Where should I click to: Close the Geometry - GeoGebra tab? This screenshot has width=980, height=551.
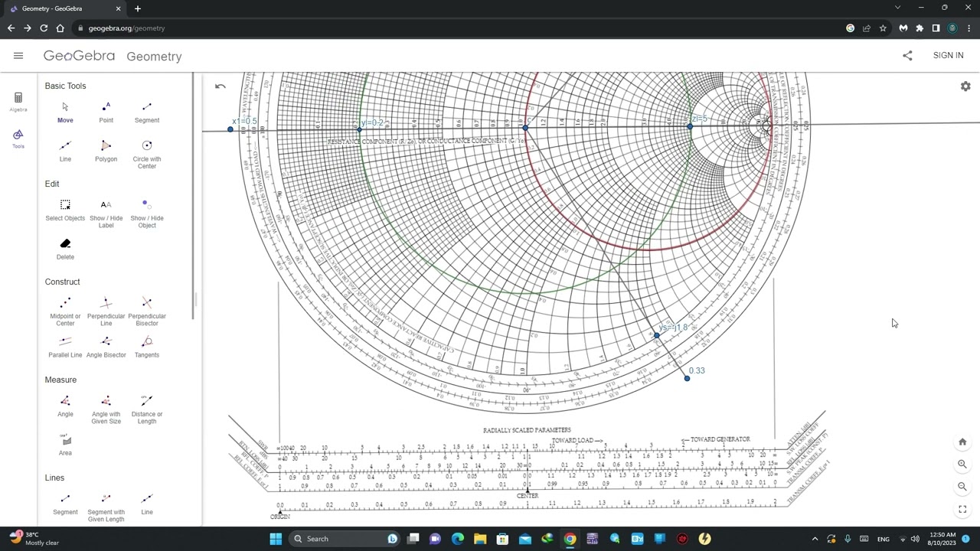tap(119, 8)
